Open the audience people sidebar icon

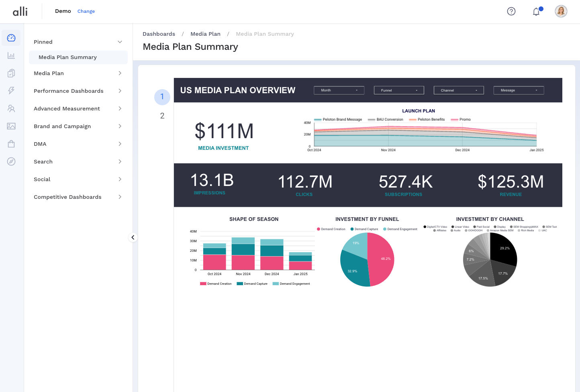pos(11,108)
